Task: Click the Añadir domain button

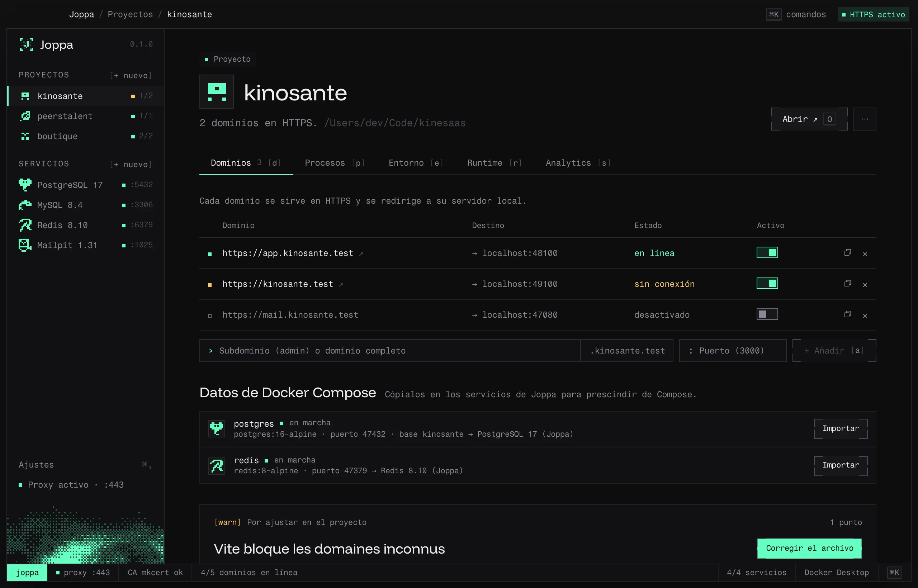Action: pyautogui.click(x=834, y=351)
